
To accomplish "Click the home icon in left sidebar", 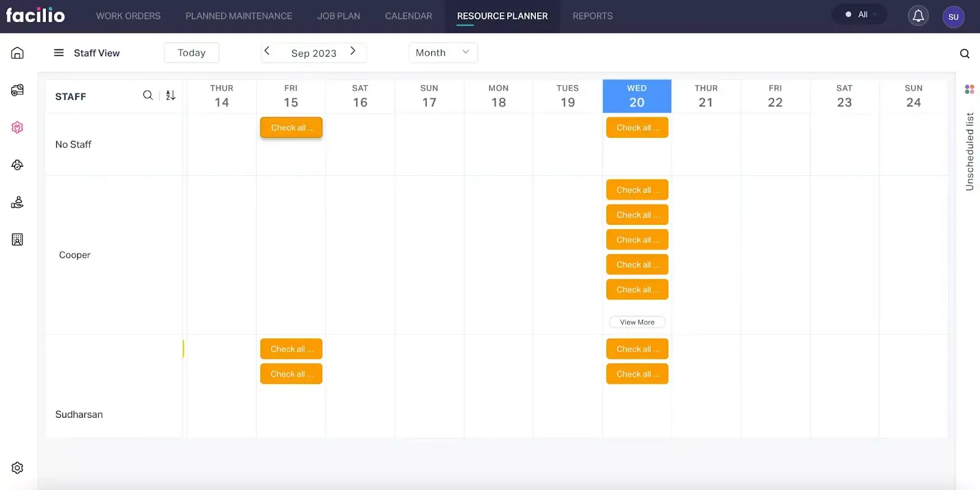I will click(17, 53).
